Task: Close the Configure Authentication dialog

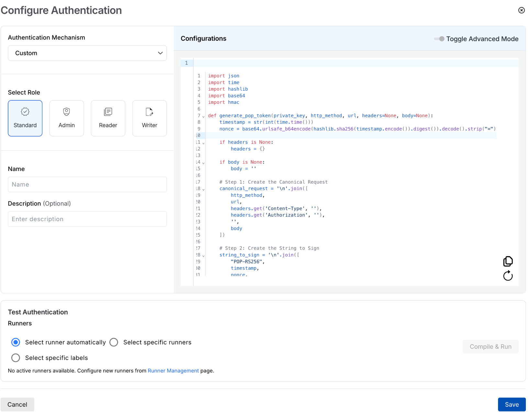Action: 522,10
